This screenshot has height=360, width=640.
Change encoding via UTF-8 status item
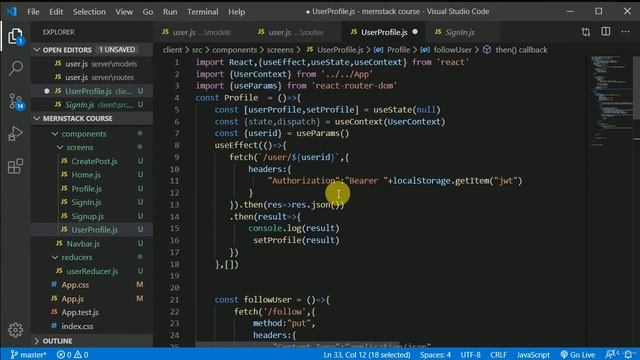(x=470, y=354)
